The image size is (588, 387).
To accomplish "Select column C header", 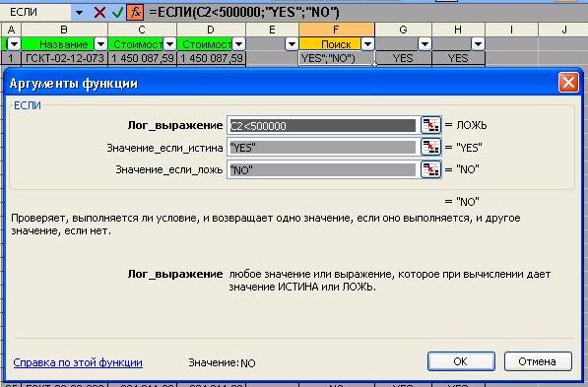I will (142, 30).
